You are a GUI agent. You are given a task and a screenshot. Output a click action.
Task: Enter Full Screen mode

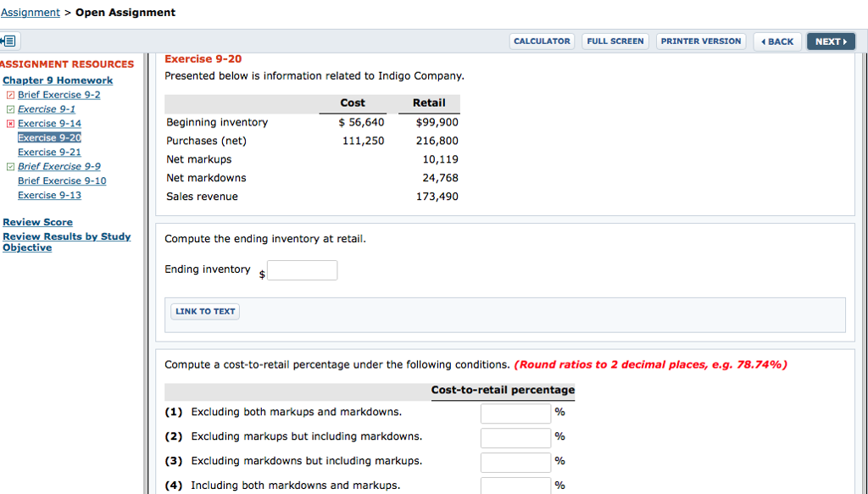pyautogui.click(x=615, y=41)
